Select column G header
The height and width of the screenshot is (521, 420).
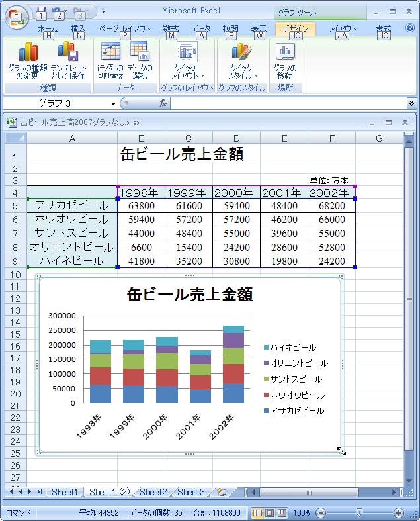point(379,138)
